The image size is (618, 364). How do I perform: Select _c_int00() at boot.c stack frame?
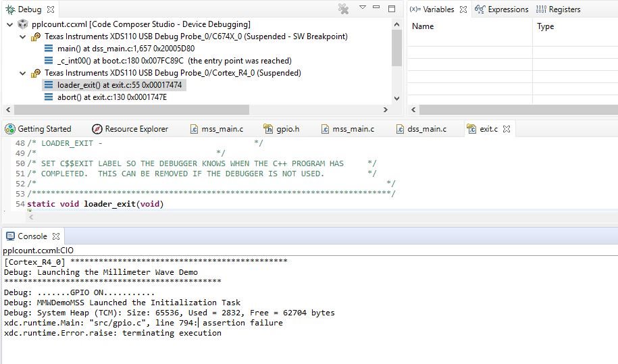[174, 61]
